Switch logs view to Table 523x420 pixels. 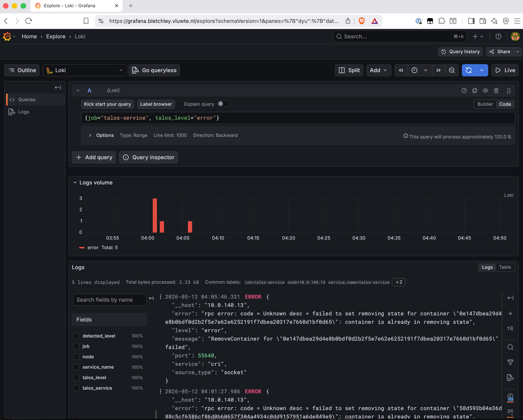[x=505, y=267]
